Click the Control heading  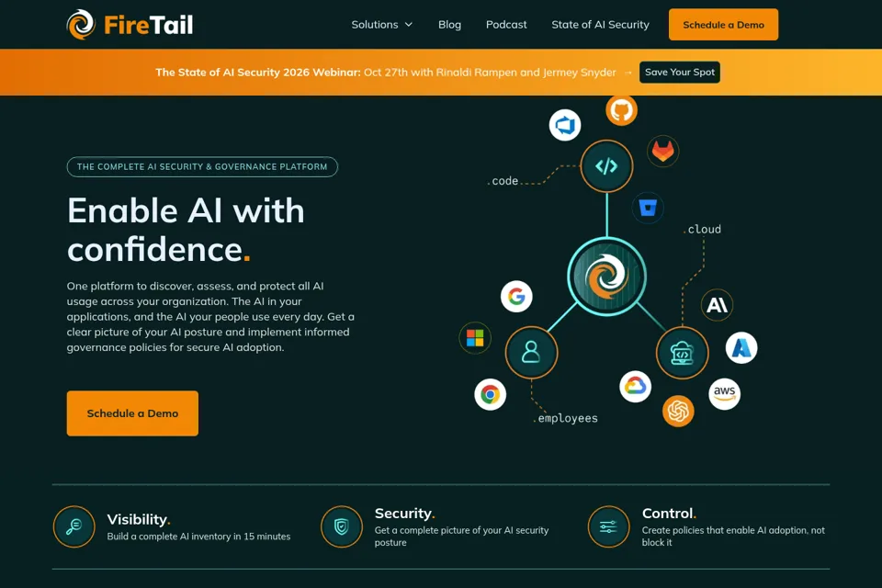click(669, 514)
